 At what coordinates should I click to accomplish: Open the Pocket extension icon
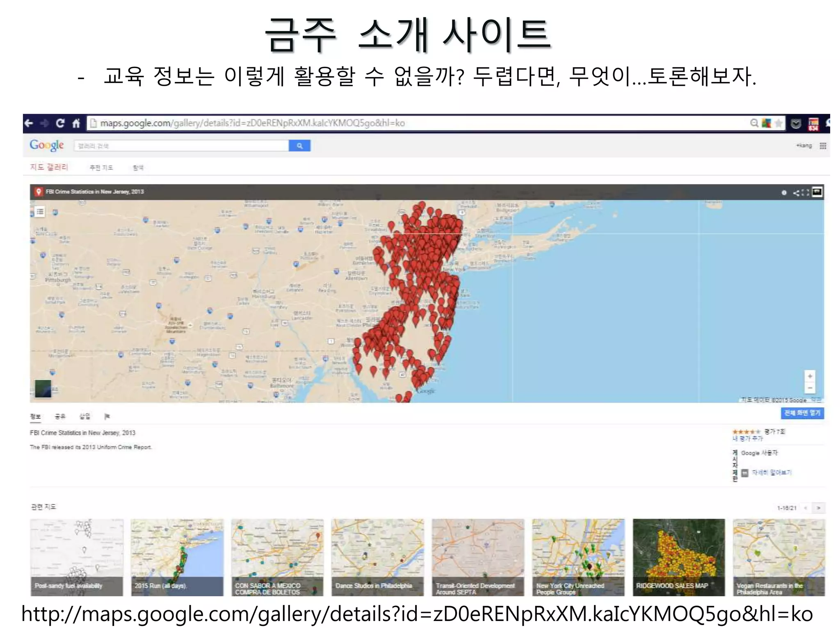[x=796, y=123]
